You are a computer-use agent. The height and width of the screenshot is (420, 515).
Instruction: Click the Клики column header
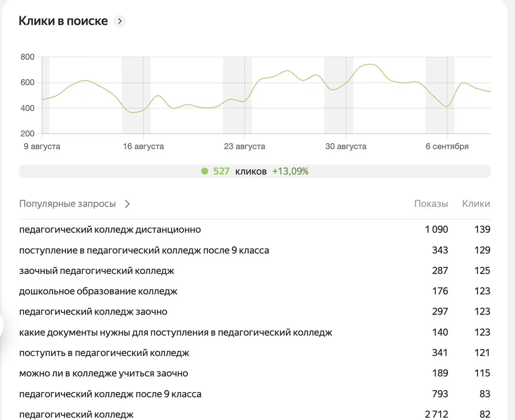pyautogui.click(x=476, y=204)
